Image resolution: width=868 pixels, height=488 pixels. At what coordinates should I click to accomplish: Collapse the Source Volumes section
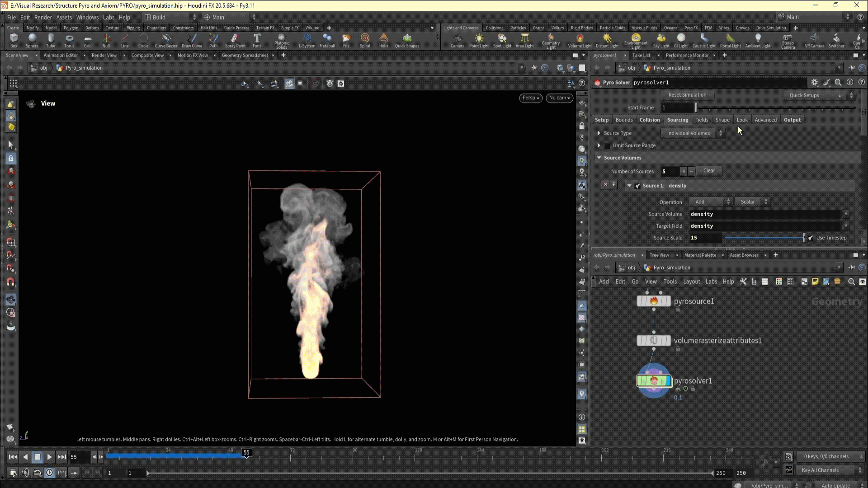click(x=599, y=158)
